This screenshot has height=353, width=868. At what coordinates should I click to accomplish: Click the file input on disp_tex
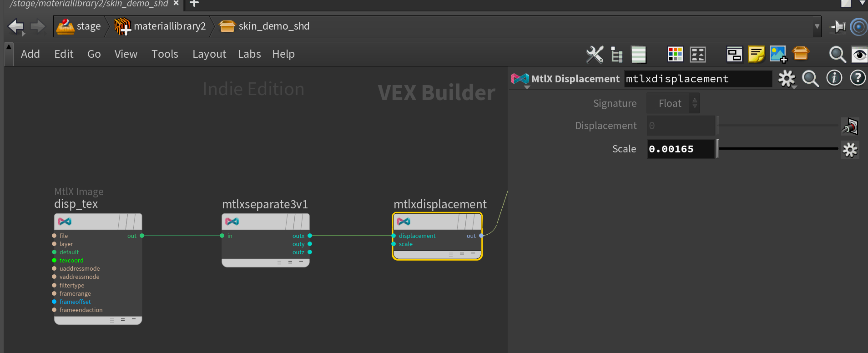click(54, 236)
